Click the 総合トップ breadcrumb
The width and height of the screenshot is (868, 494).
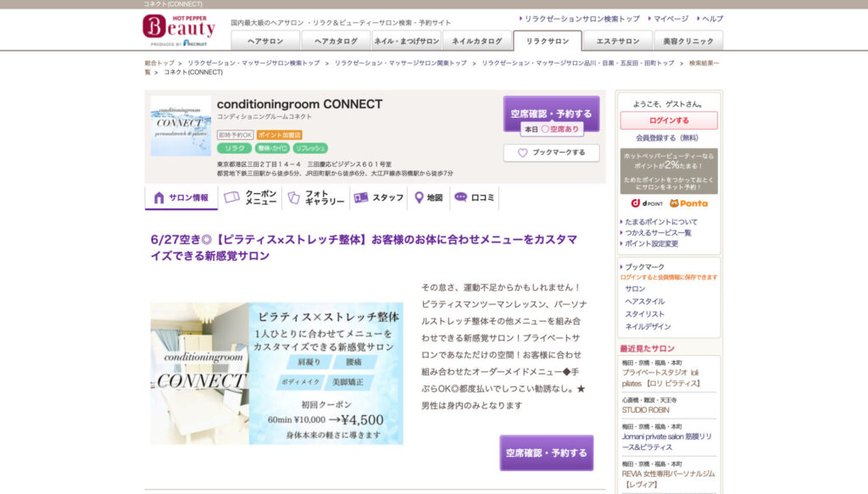159,63
